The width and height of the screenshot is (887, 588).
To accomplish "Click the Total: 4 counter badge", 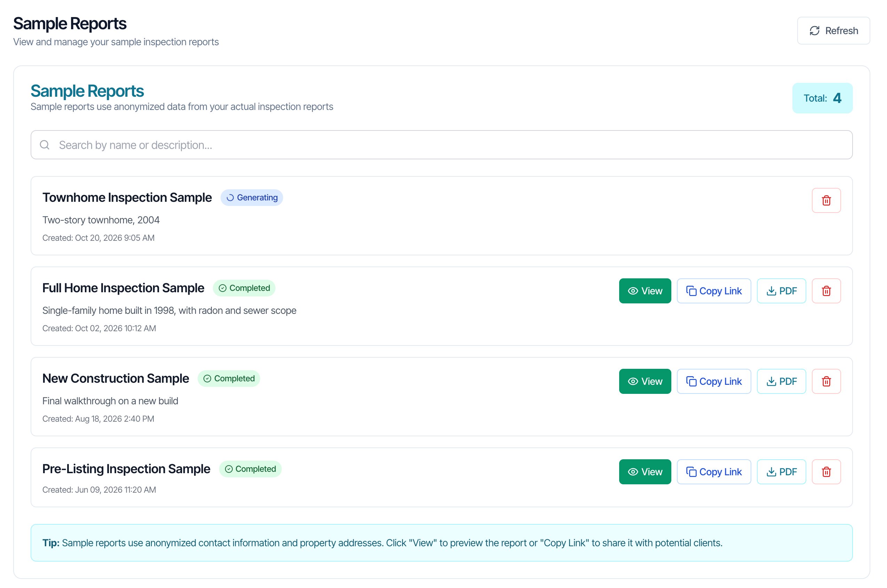I will [822, 98].
